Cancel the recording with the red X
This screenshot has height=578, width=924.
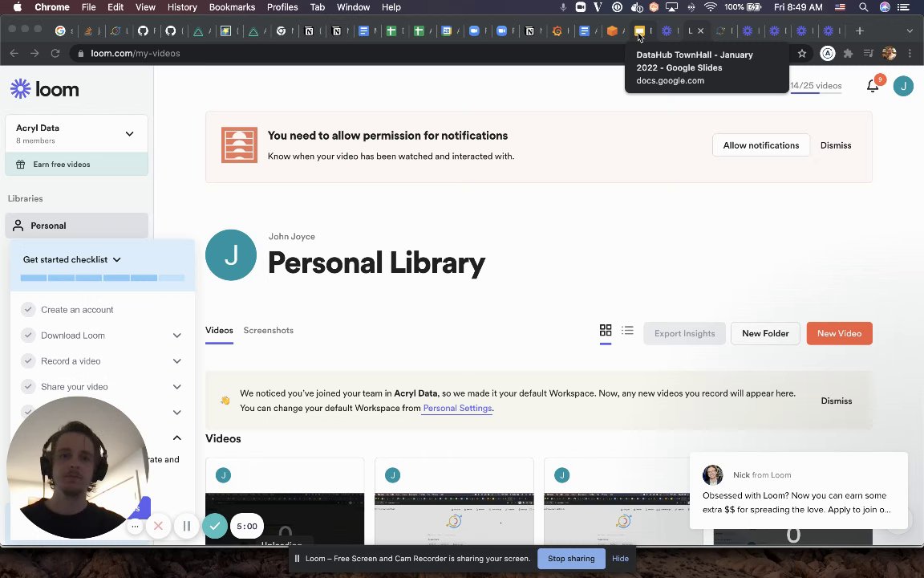[158, 526]
